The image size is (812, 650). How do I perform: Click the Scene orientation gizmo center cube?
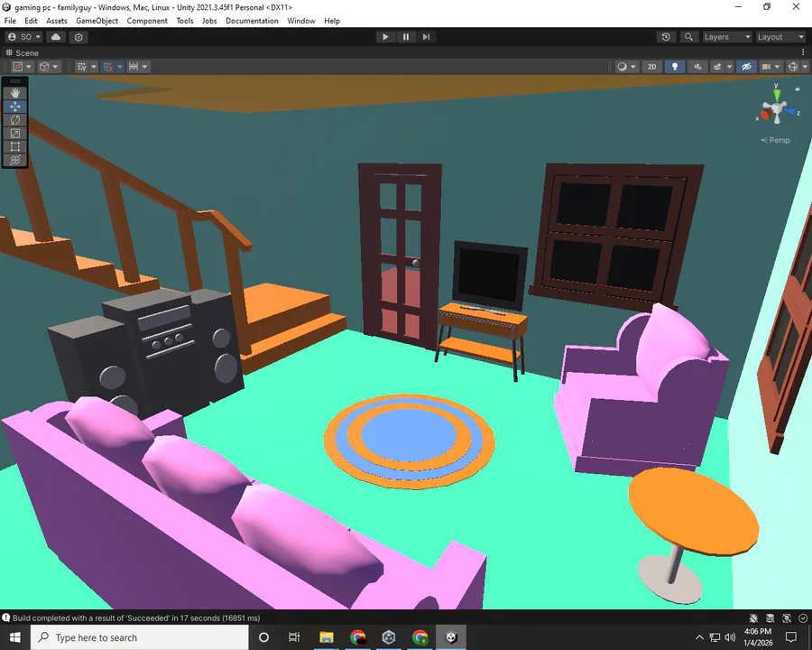(776, 108)
